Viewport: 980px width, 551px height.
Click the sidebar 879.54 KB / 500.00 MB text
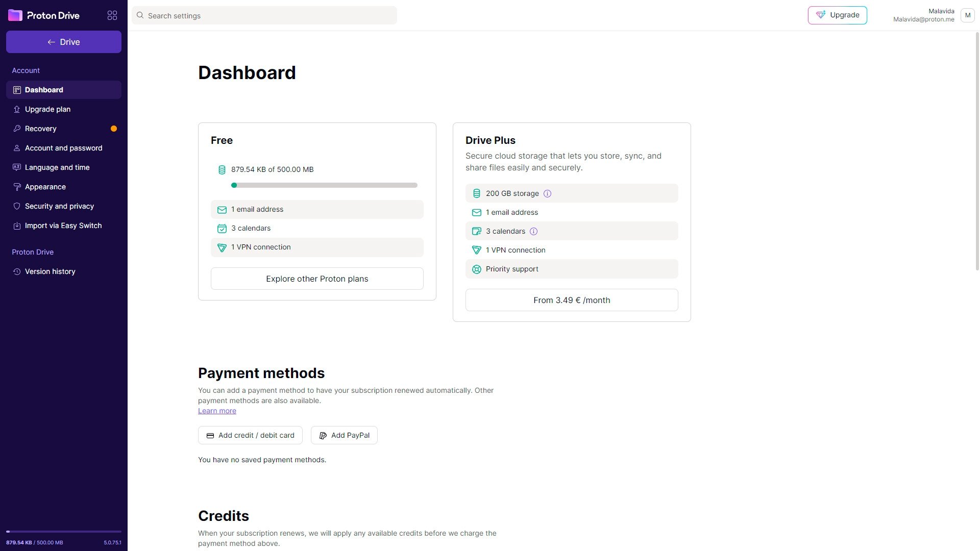35,542
